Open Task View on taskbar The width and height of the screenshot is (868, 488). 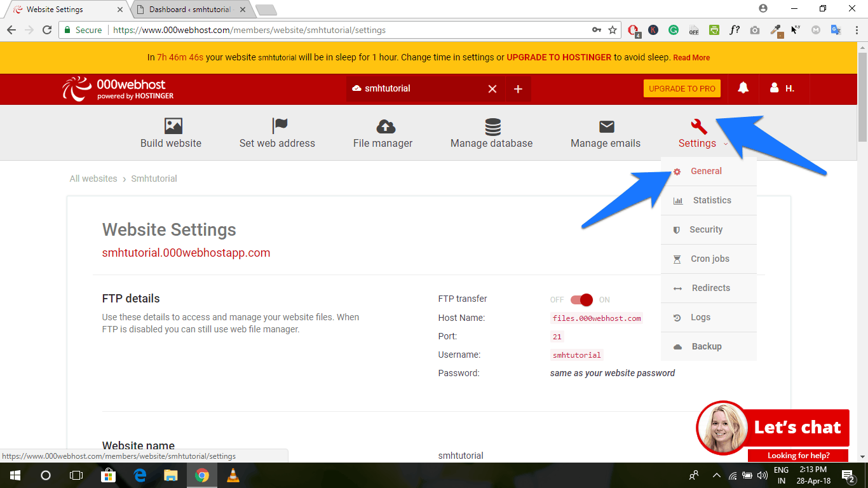76,475
